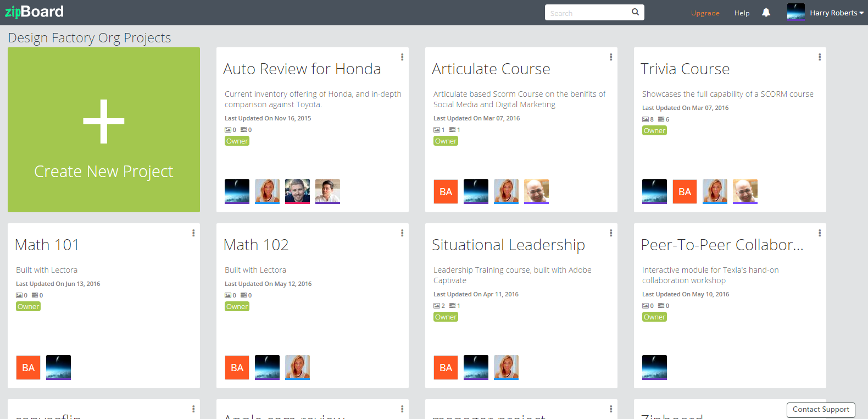
Task: Open options menu for Peer-To-Peer Collaboration card
Action: click(820, 233)
